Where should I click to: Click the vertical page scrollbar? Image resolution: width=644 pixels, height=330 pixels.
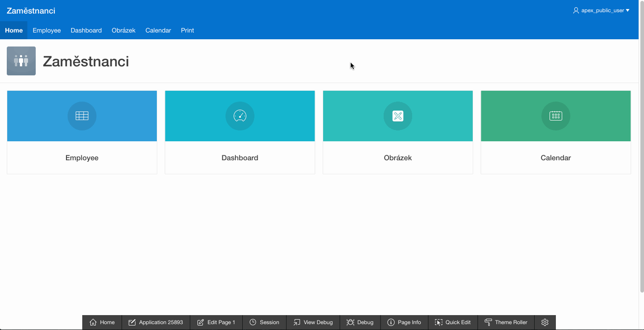[641, 149]
